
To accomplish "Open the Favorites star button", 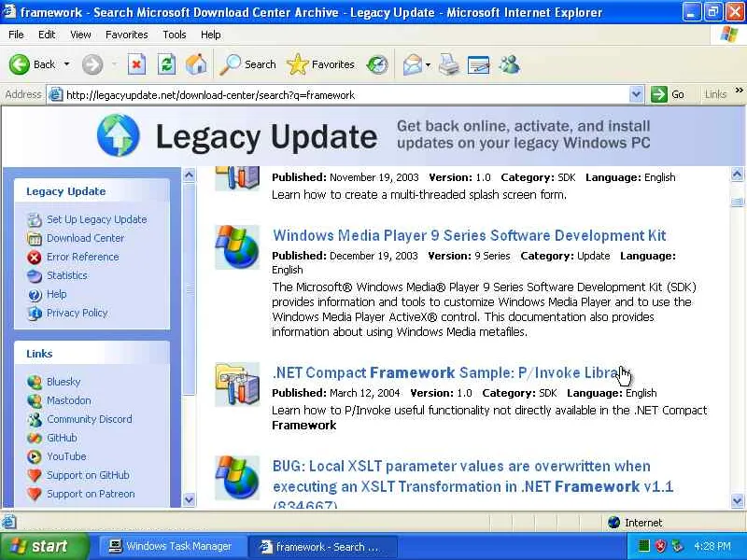I will tap(320, 64).
